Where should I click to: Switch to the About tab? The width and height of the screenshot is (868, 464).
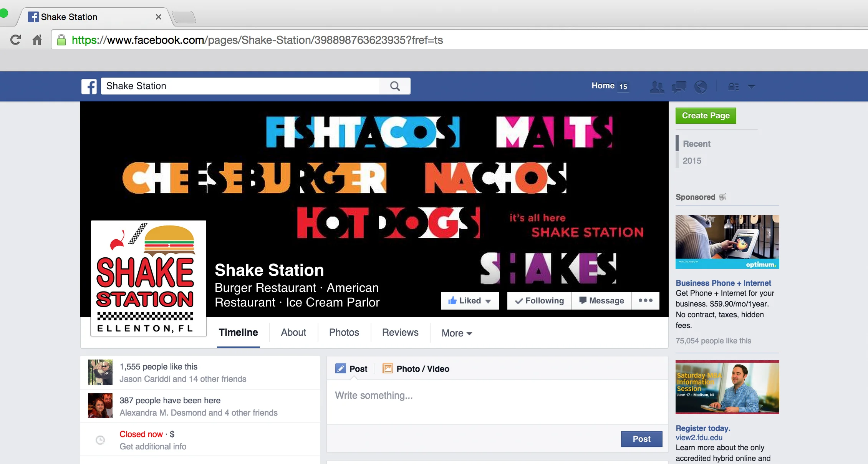tap(293, 333)
